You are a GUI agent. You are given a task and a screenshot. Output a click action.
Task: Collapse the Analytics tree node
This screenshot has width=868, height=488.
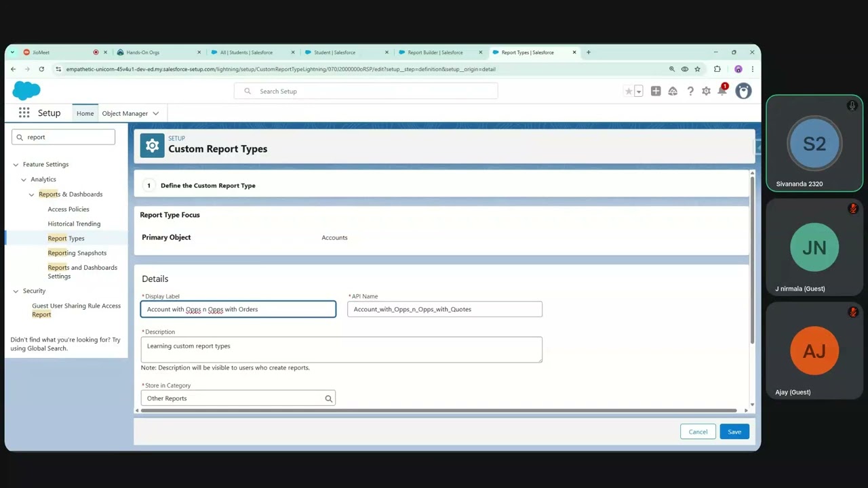coord(24,180)
